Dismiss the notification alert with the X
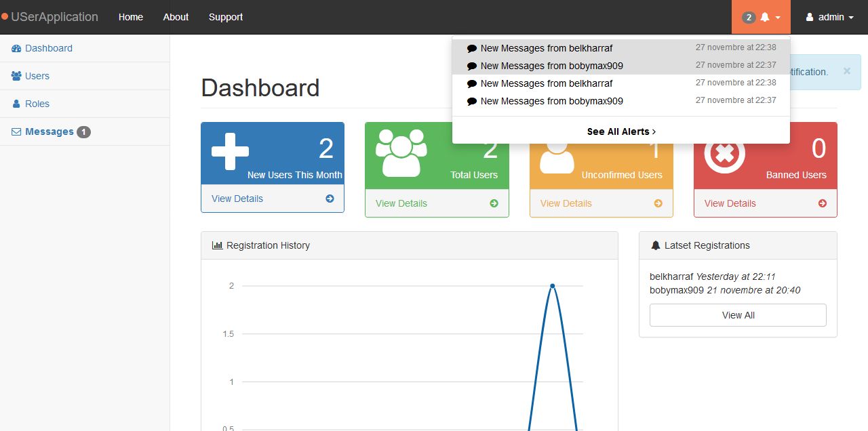Screen dimensions: 868x431 (x=846, y=71)
